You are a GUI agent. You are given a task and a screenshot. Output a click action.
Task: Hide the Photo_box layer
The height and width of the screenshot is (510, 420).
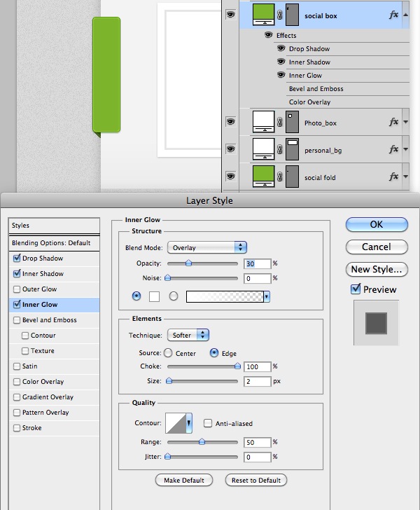(230, 122)
